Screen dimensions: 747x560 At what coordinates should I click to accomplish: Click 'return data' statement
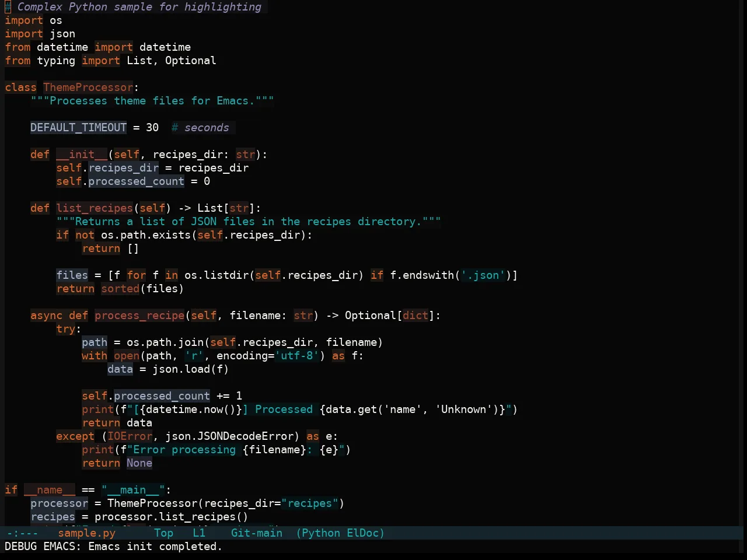pyautogui.click(x=117, y=423)
